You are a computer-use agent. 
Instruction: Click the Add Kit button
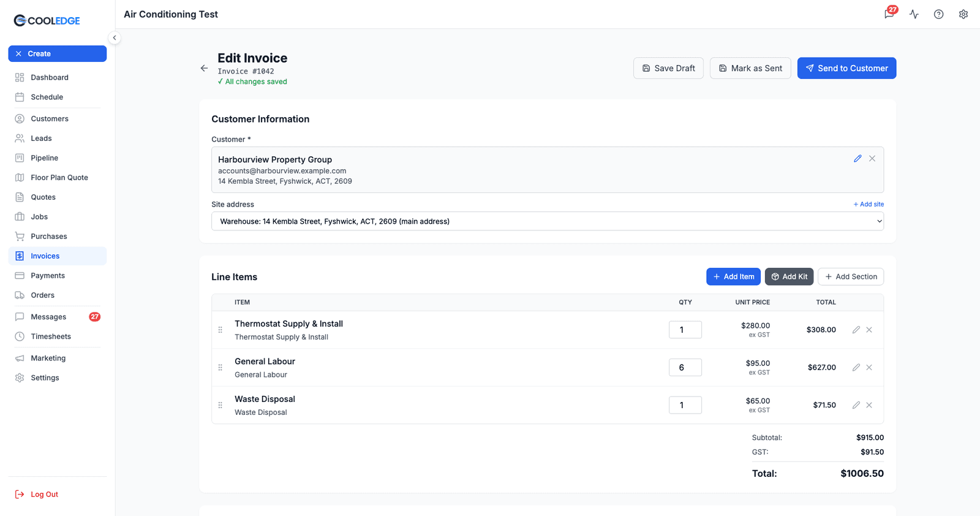[789, 277]
